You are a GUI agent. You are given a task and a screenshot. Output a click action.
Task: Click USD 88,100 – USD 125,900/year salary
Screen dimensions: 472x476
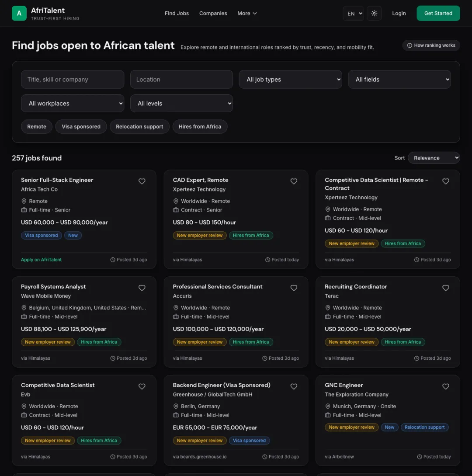[x=63, y=329]
